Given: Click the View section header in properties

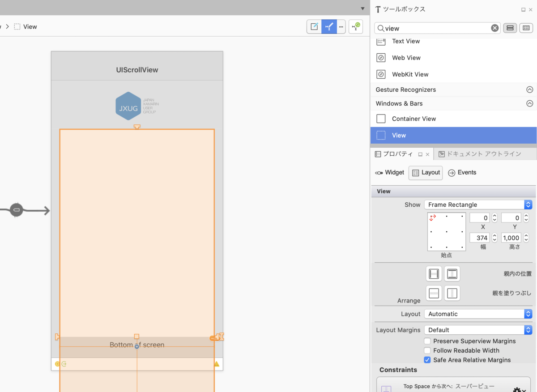Looking at the screenshot, I should tap(453, 191).
